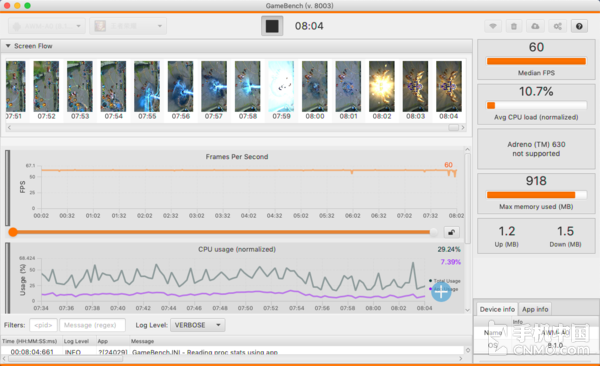
Task: Switch to the App info tab
Action: tap(535, 309)
